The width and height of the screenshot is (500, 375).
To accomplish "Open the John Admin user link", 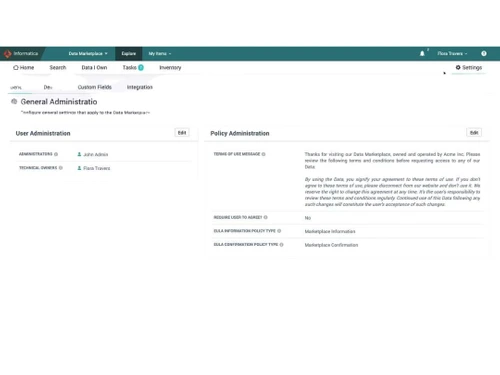I will [96, 154].
